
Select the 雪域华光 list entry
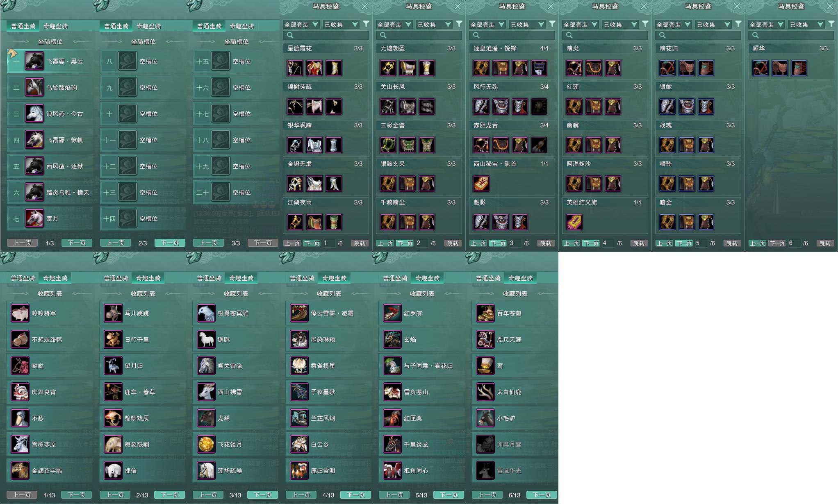point(515,470)
